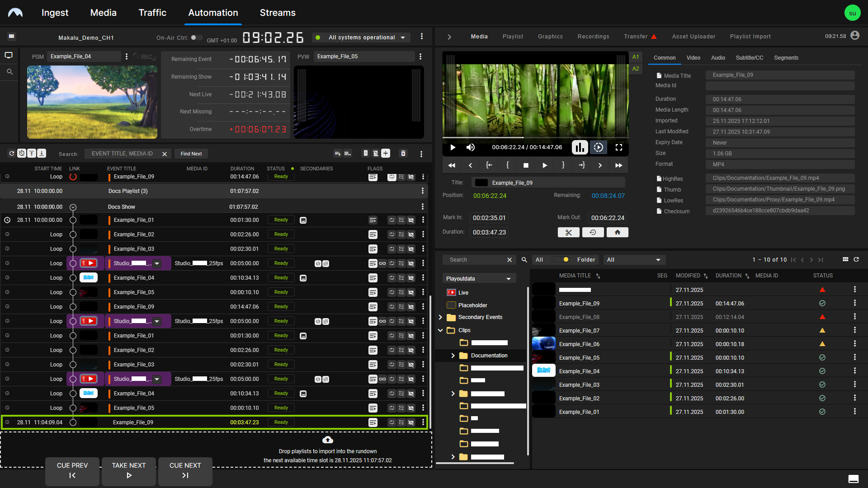Open the Subtitle/CC tab
The width and height of the screenshot is (868, 488).
[x=749, y=58]
